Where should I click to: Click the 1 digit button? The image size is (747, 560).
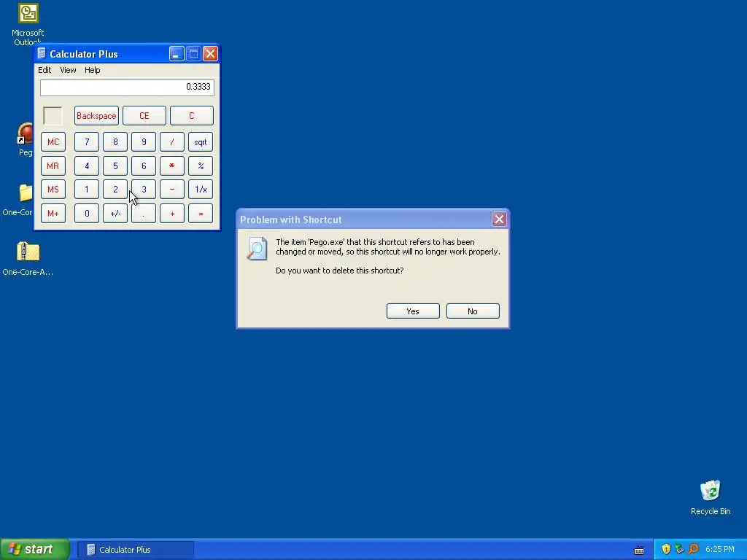(x=87, y=190)
